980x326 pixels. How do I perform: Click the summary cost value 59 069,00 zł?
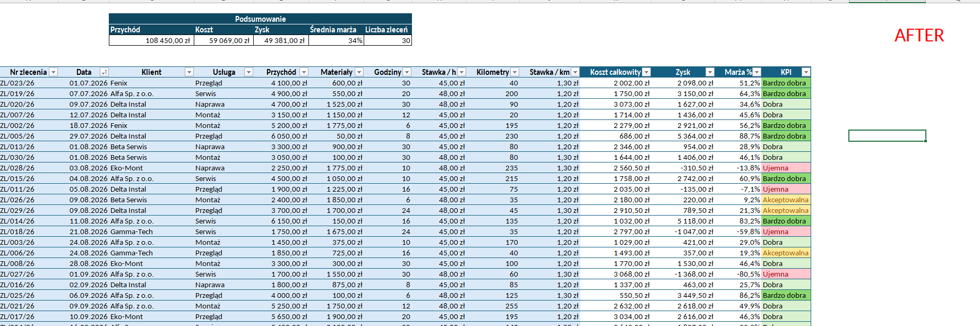[223, 40]
